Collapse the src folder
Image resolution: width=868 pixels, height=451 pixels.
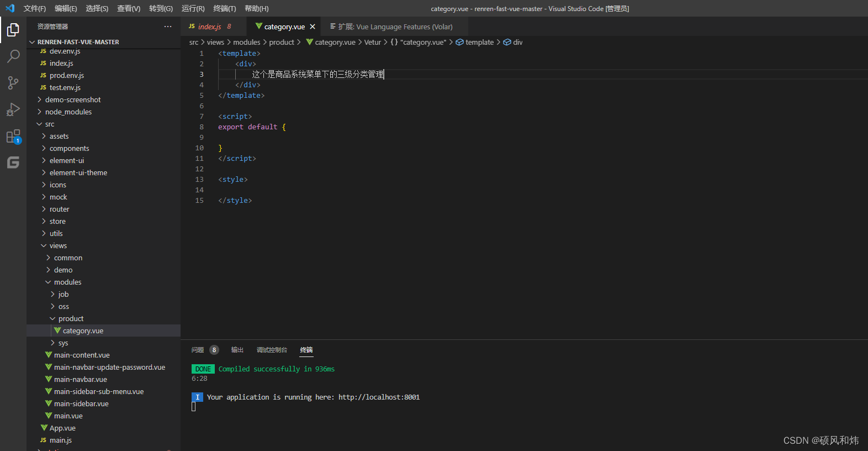tap(104, 124)
